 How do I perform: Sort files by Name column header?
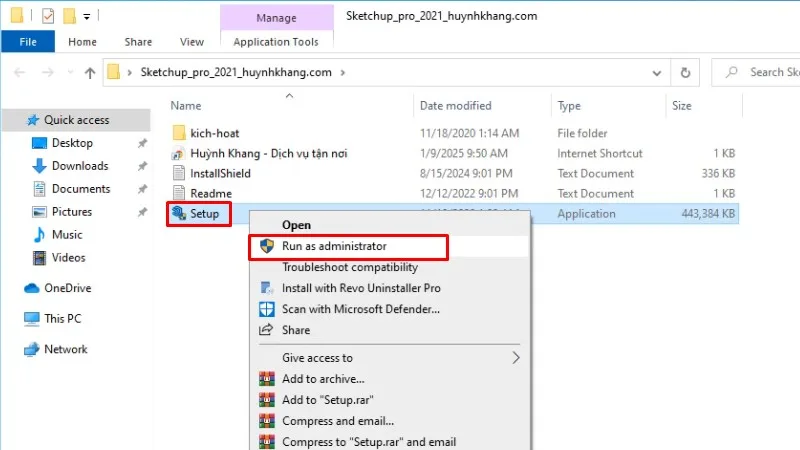(x=186, y=105)
